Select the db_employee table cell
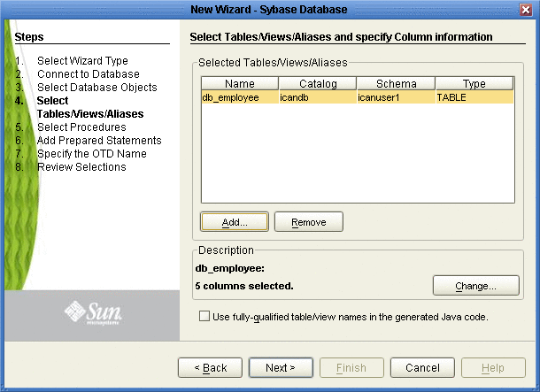 click(240, 97)
